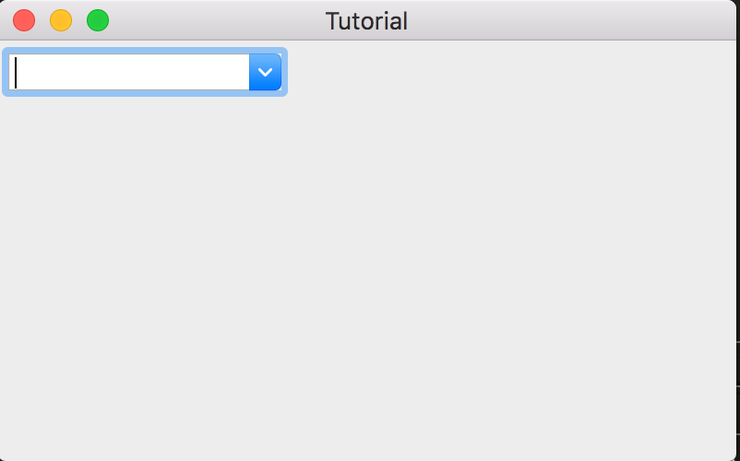This screenshot has width=740, height=461.
Task: Click the Tutorial title text
Action: click(x=366, y=21)
